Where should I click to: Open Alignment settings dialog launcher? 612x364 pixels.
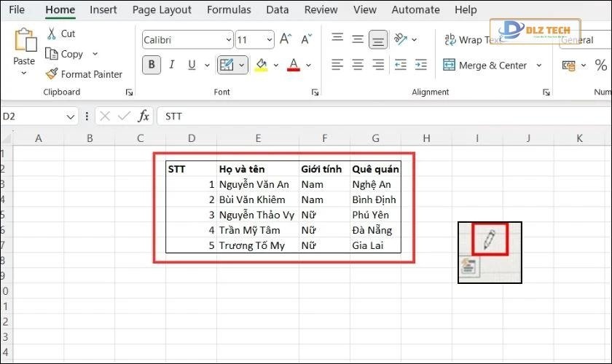546,92
